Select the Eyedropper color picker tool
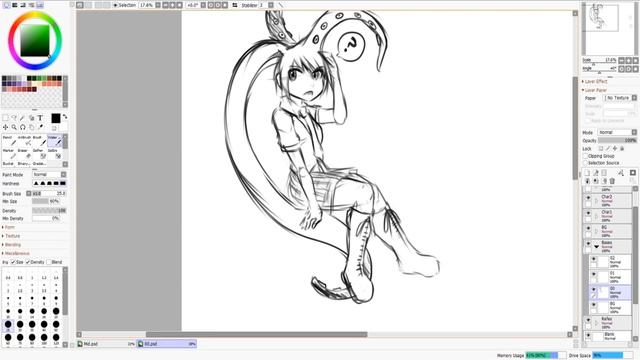The height and width of the screenshot is (360, 640). click(40, 127)
